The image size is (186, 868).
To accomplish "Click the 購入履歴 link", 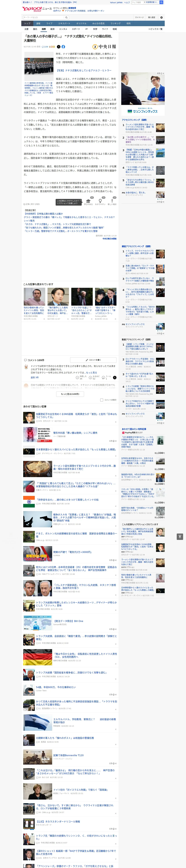I will [x=152, y=17].
